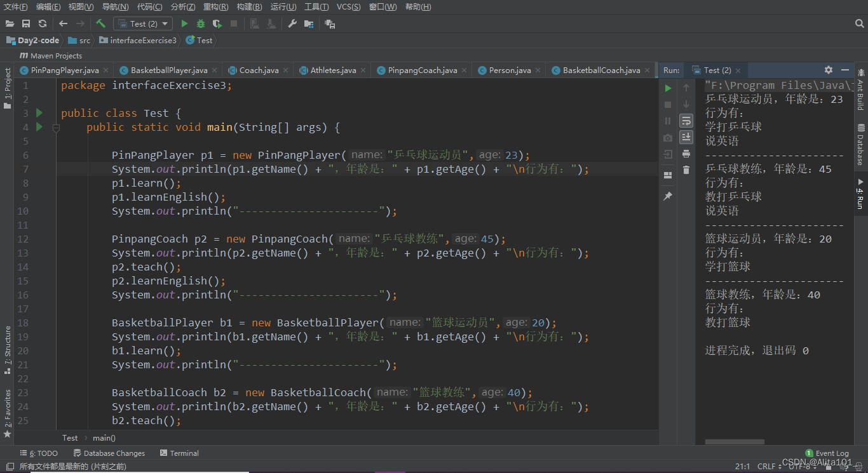Screen dimensions: 868x473
Task: Open file with the folder icon in toolbar
Action: (x=10, y=23)
